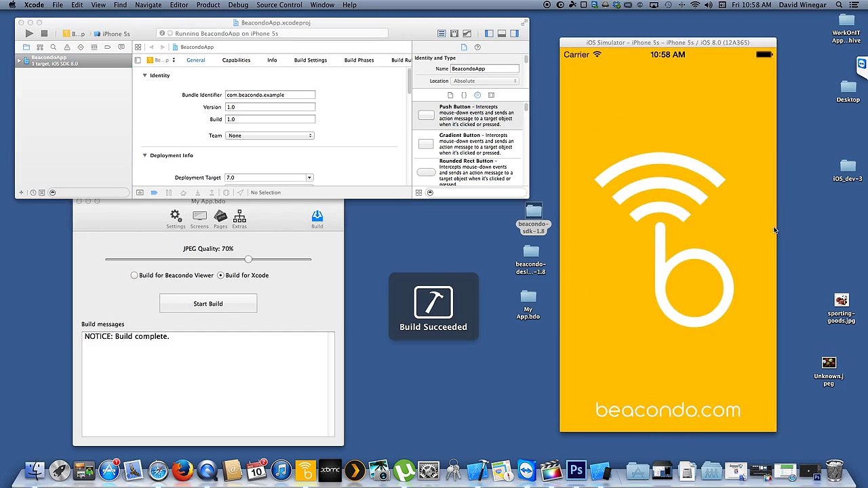Open the Find navigator magnifier icon
Viewport: 868px width, 488px height.
point(54,47)
